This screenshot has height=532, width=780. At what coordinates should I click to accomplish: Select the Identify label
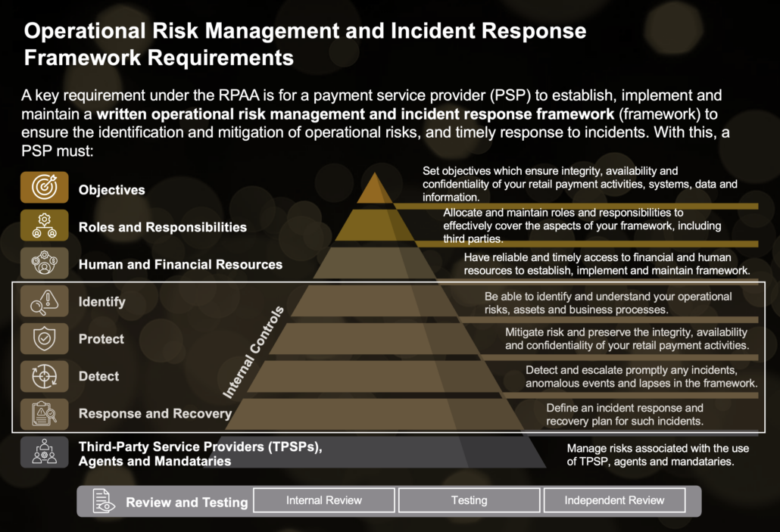(x=102, y=302)
